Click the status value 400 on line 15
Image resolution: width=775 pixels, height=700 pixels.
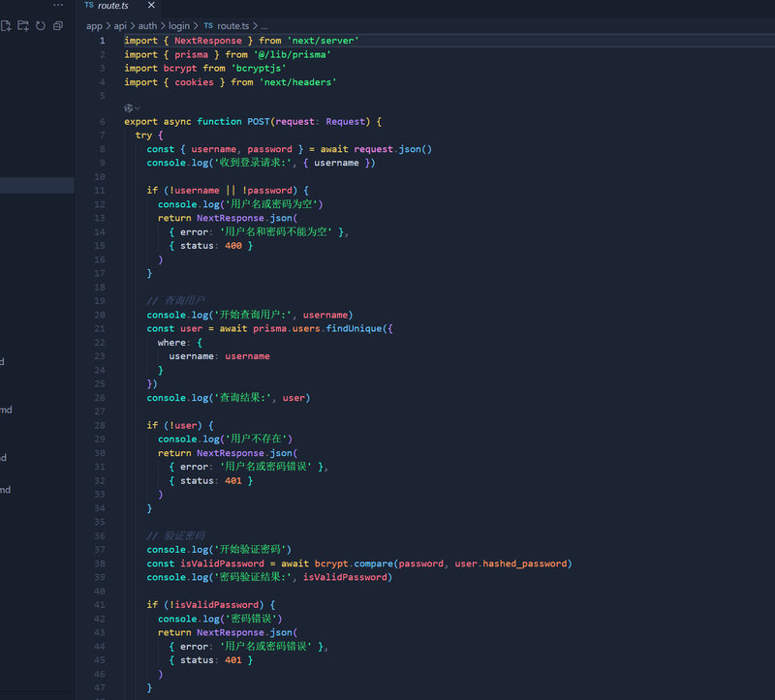tap(233, 246)
